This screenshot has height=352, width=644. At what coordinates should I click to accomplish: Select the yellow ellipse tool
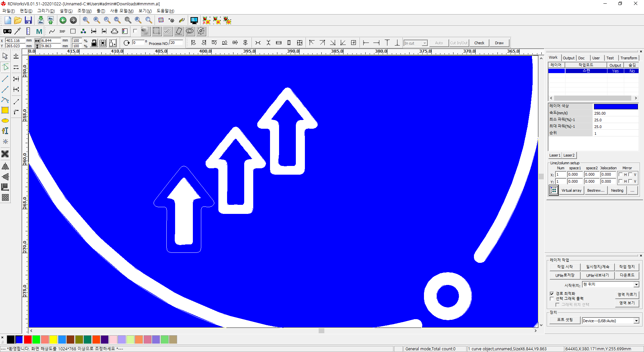point(5,121)
